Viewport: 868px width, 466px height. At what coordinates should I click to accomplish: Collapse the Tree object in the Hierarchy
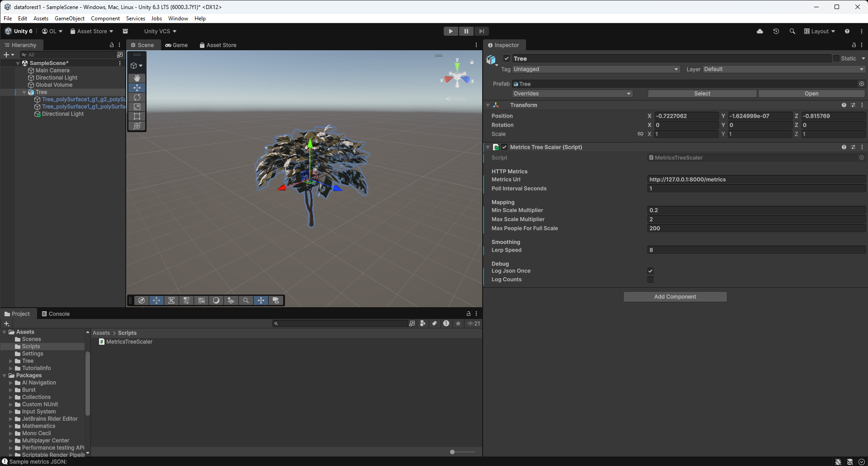click(x=24, y=92)
